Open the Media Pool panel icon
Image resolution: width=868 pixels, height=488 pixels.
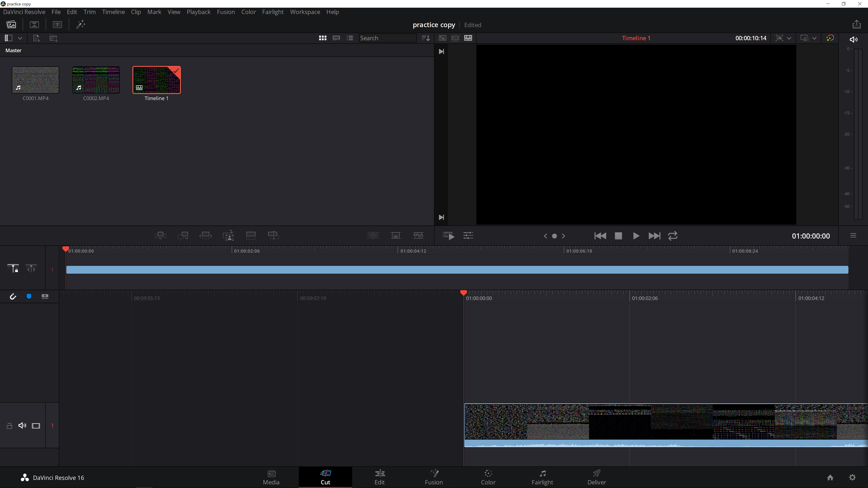point(11,25)
